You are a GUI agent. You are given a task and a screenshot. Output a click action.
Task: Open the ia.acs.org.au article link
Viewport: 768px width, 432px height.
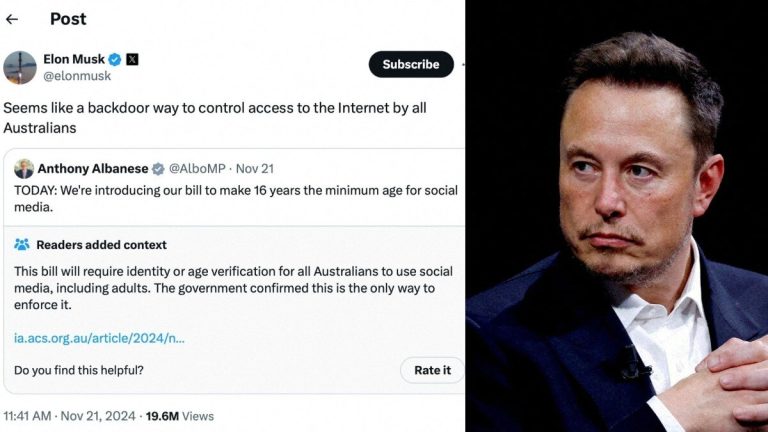click(99, 338)
